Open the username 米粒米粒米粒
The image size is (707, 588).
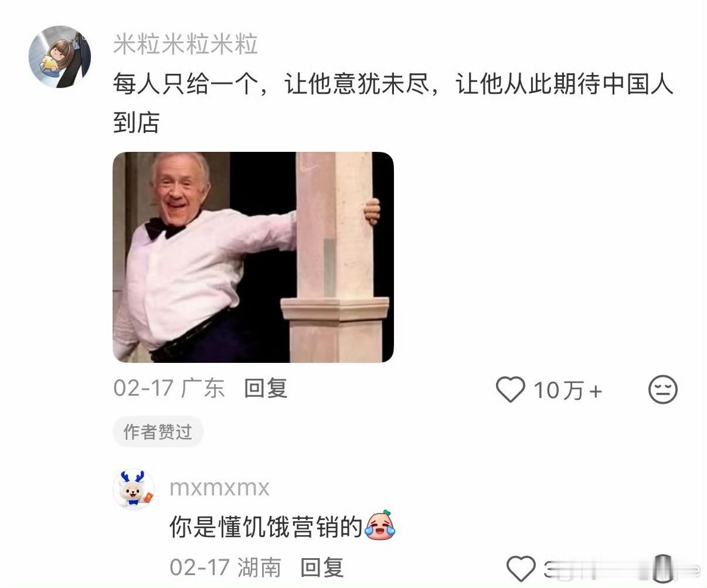(185, 45)
